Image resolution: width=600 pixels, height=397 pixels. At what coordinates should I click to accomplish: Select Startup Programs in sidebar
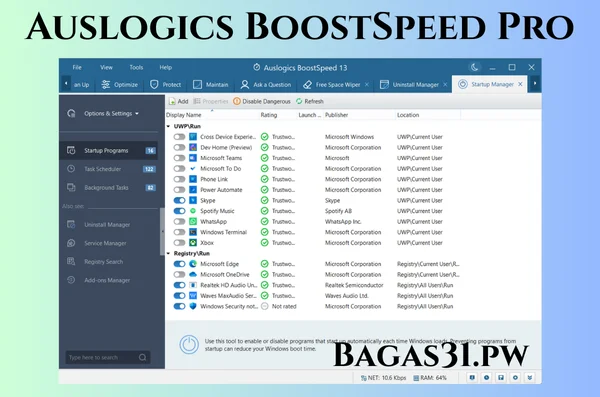pyautogui.click(x=109, y=150)
